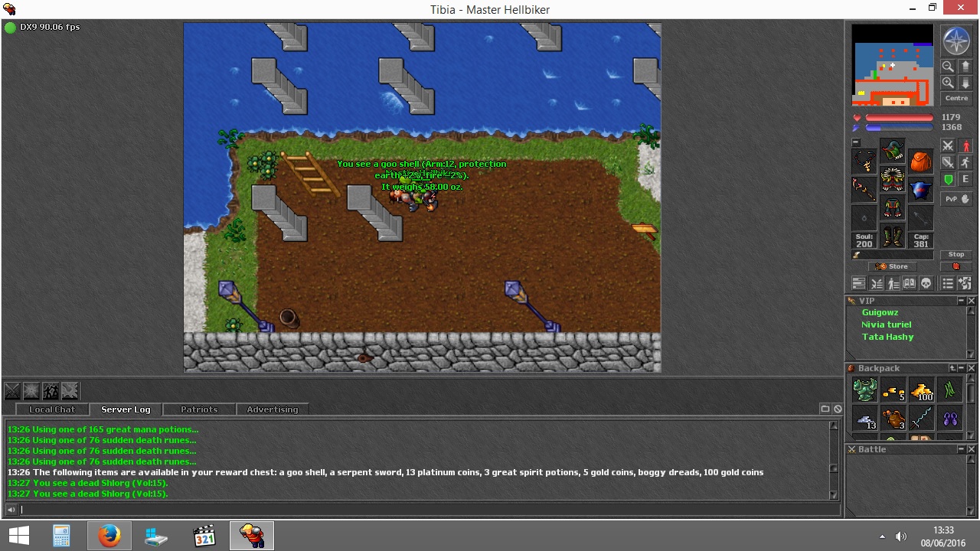
Task: Zoom in the minimap with the plus magnifier
Action: tap(948, 83)
